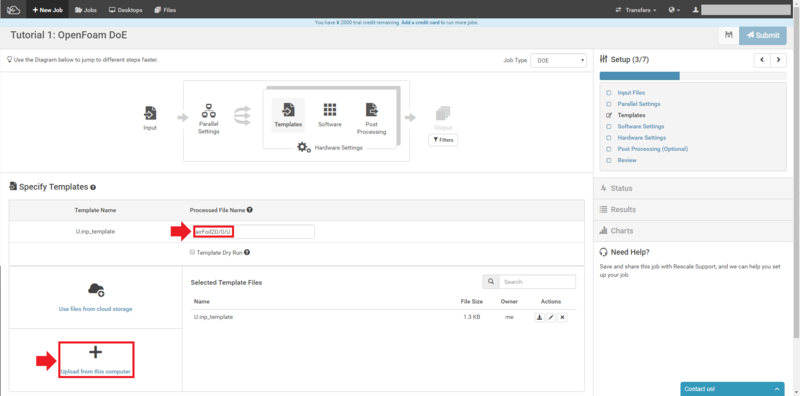
Task: Open Hardware Settings gear in diagram
Action: (304, 147)
